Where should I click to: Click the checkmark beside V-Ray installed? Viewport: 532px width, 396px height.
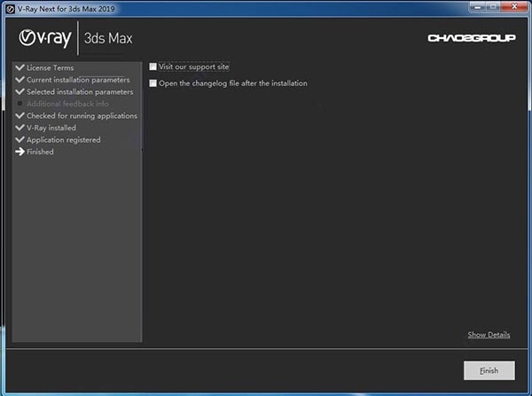[20, 128]
